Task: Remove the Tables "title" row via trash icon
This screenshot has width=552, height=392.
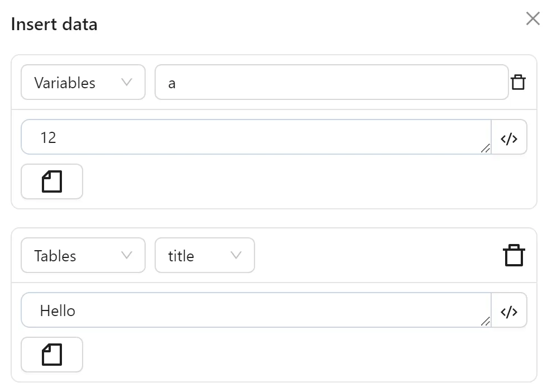Action: coord(514,255)
